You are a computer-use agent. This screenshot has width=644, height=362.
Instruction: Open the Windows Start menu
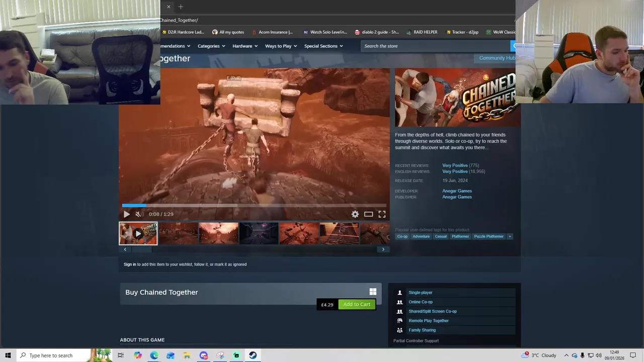pyautogui.click(x=8, y=355)
